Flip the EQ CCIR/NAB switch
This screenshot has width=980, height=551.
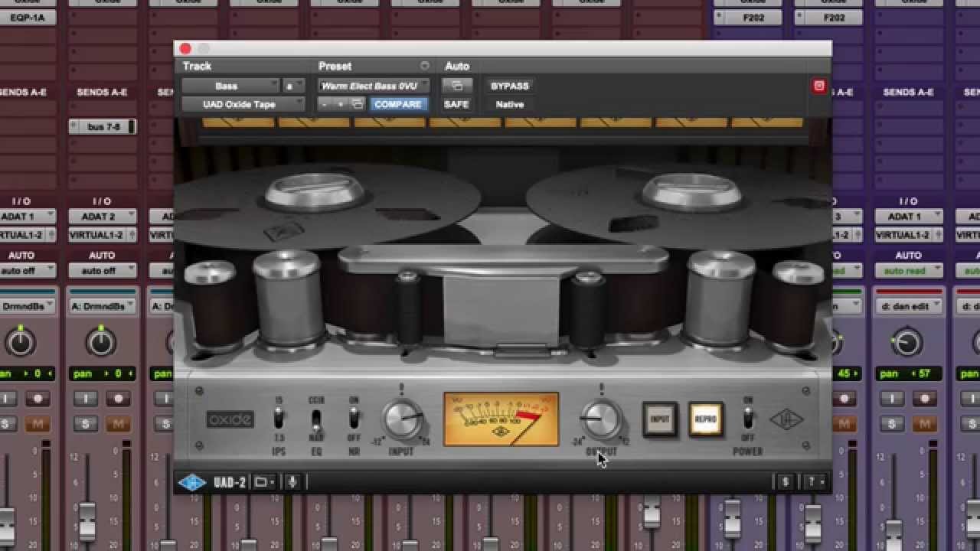(x=316, y=420)
